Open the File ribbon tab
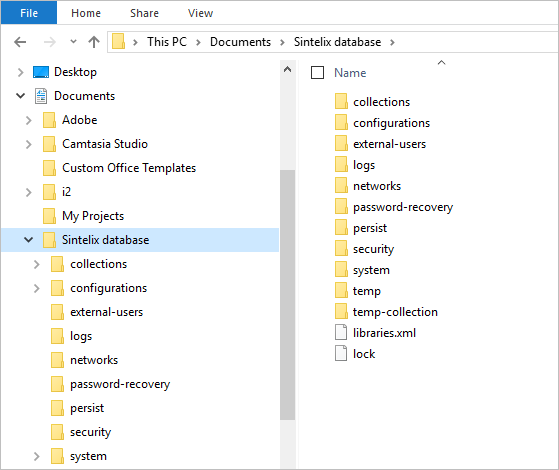Viewport: 559px width, 470px height. click(29, 13)
